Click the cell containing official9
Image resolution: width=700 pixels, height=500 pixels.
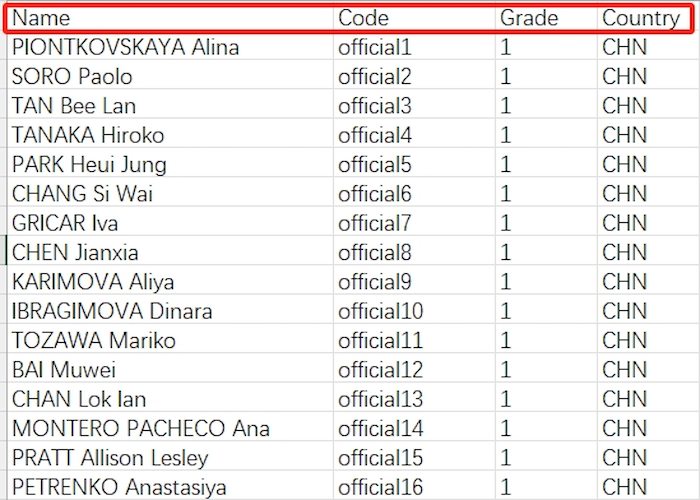tap(414, 282)
